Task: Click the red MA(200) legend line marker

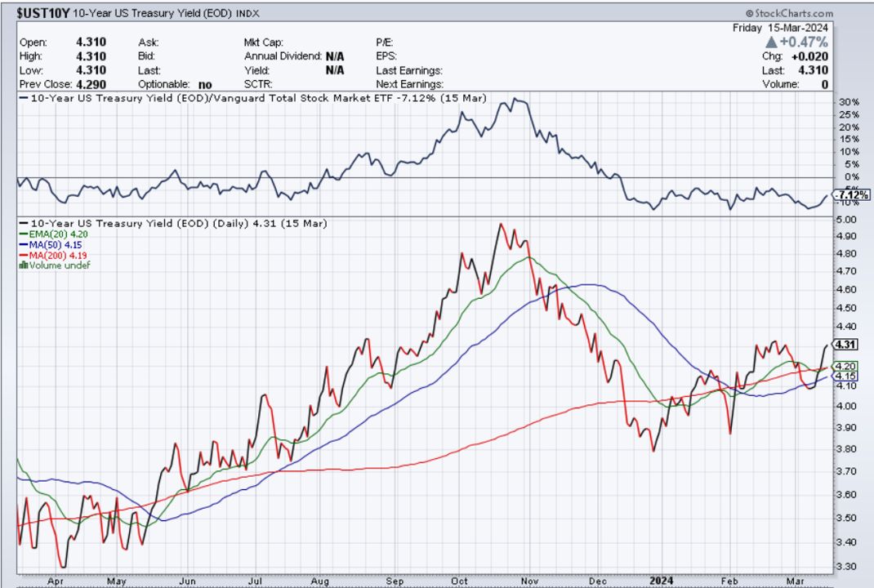Action: coord(25,255)
